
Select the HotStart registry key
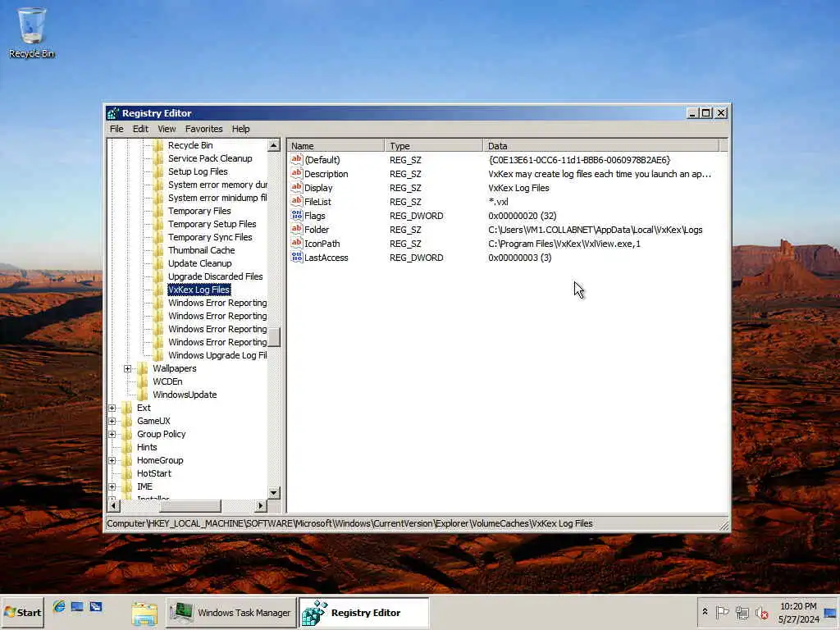click(153, 473)
